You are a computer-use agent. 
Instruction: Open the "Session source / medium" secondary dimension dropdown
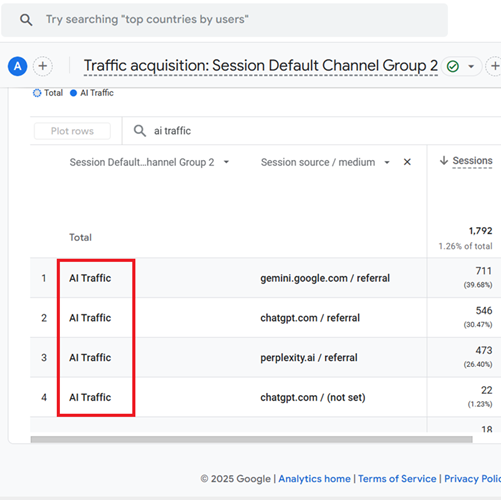pyautogui.click(x=325, y=162)
